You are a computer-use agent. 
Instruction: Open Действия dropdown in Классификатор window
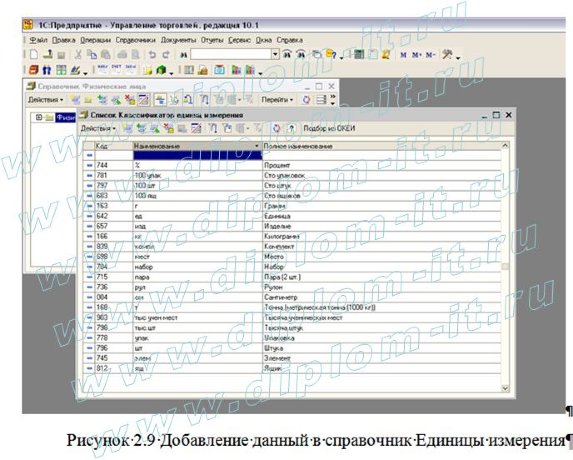coord(98,129)
